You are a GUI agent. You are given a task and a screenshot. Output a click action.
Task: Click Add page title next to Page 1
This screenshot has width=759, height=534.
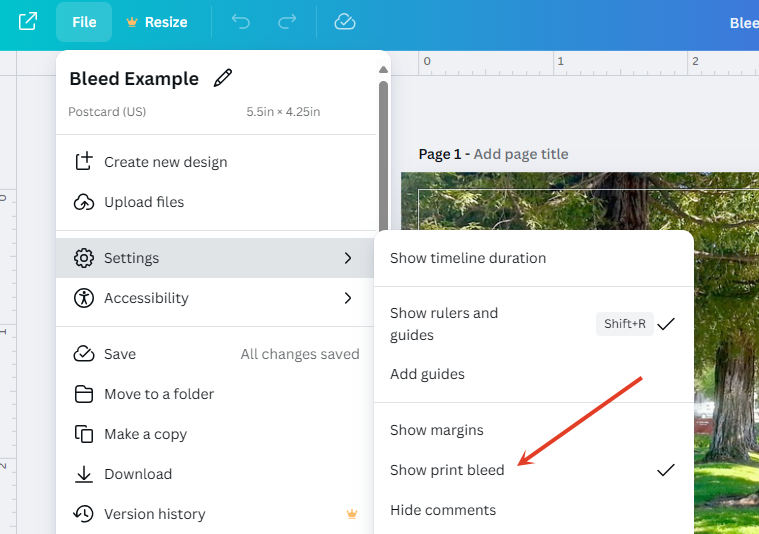coord(521,154)
